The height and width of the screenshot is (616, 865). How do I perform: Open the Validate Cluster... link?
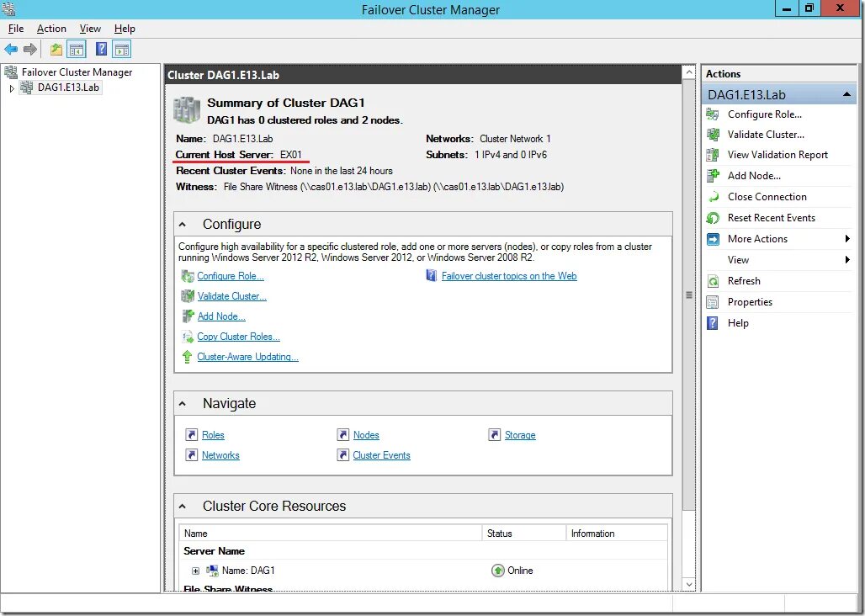[231, 296]
